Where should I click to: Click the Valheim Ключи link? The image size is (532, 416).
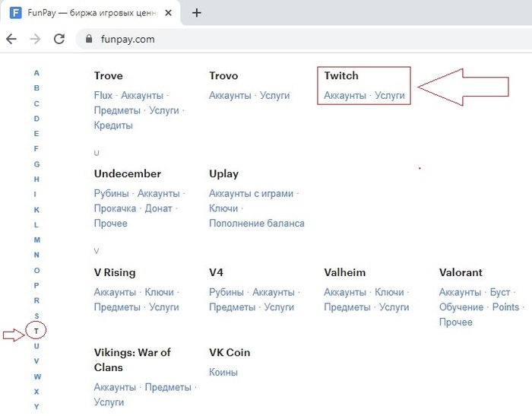[390, 292]
